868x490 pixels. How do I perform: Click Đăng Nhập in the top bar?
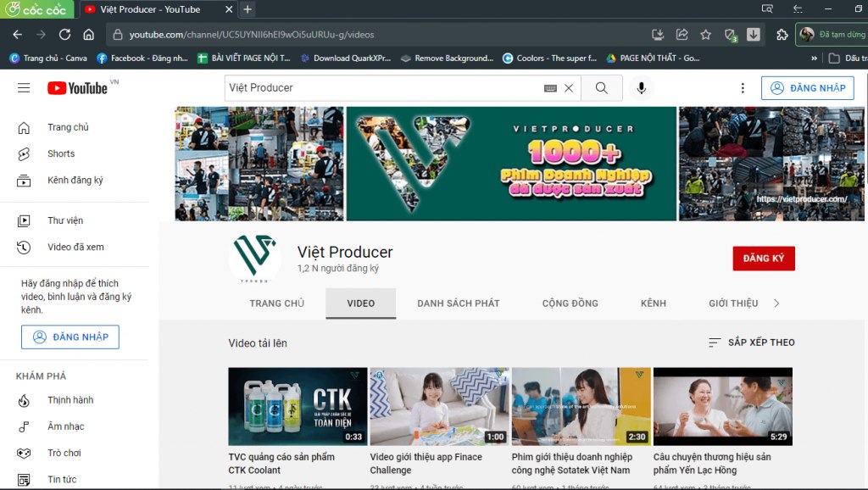click(807, 87)
